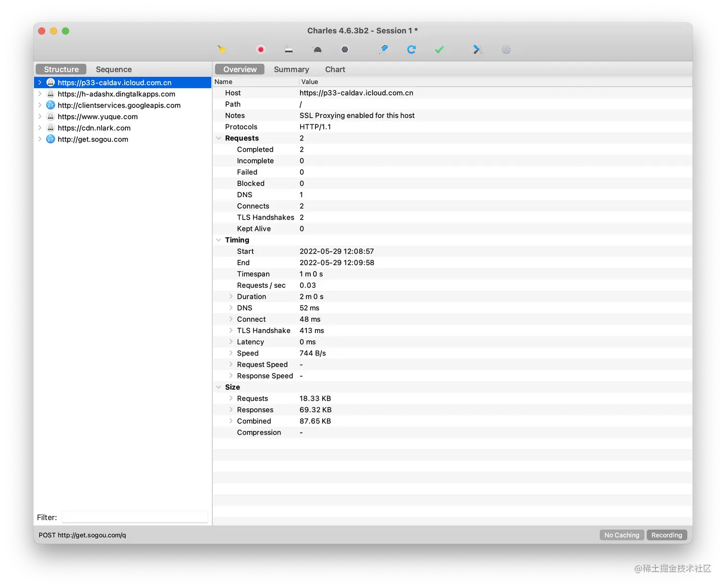Click the Value column header
The height and width of the screenshot is (588, 726).
coord(496,82)
